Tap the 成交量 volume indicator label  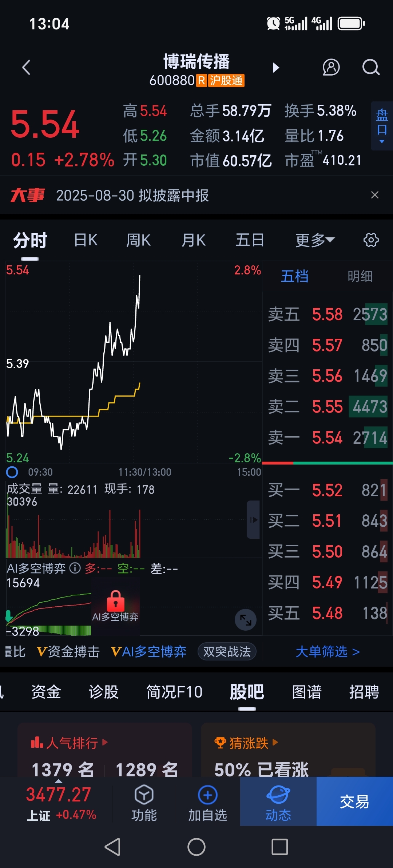[x=24, y=489]
